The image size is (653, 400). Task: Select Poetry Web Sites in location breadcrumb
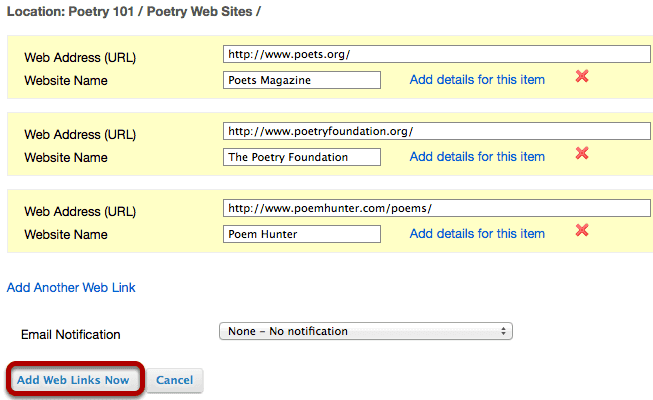[199, 11]
